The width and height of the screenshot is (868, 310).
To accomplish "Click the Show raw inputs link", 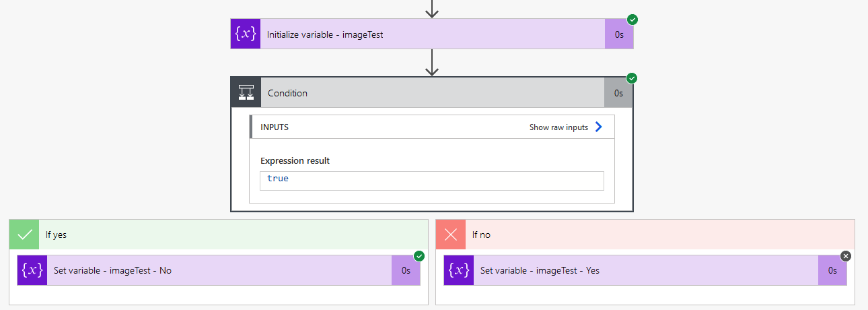I will click(x=558, y=127).
